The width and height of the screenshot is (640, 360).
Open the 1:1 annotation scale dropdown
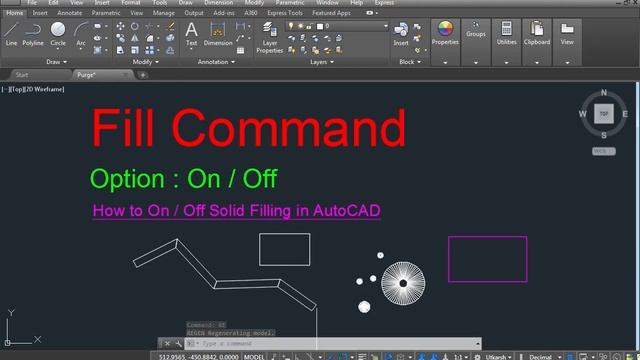coord(461,357)
